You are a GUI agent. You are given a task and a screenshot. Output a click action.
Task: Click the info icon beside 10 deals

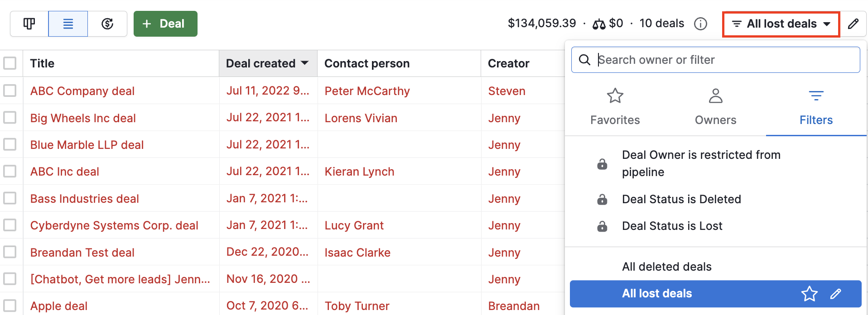700,24
